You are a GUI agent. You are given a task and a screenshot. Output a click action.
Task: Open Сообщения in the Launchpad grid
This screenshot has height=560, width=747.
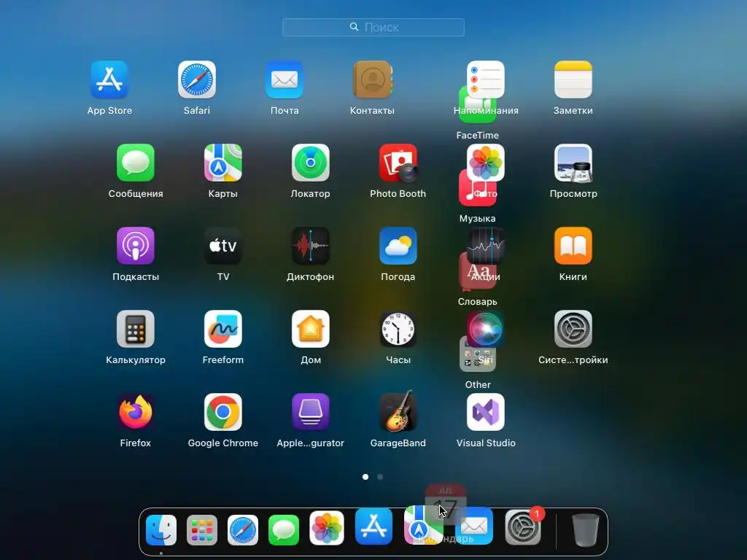point(136,163)
